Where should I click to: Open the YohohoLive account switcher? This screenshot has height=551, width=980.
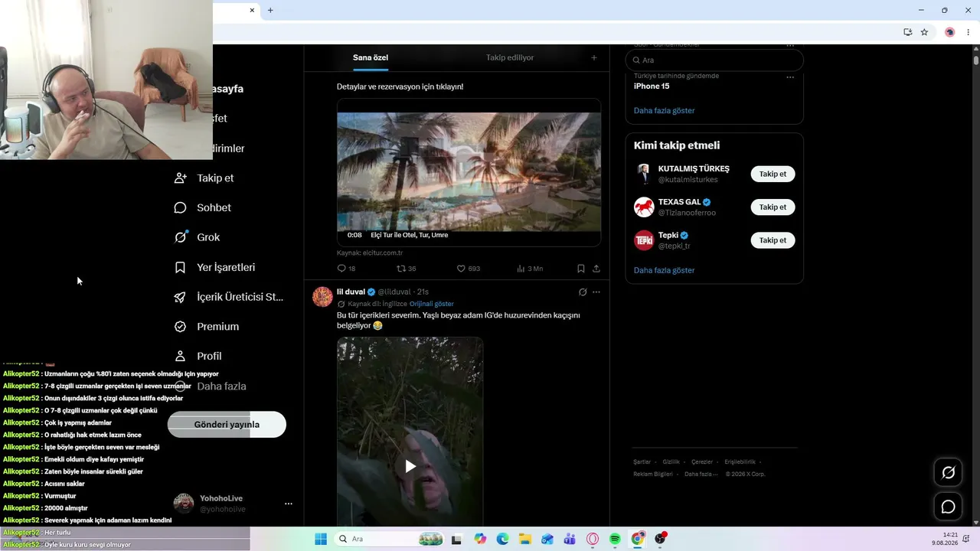pos(234,504)
